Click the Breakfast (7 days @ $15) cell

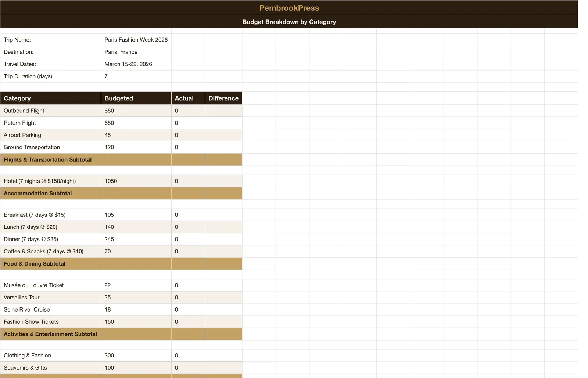[51, 215]
